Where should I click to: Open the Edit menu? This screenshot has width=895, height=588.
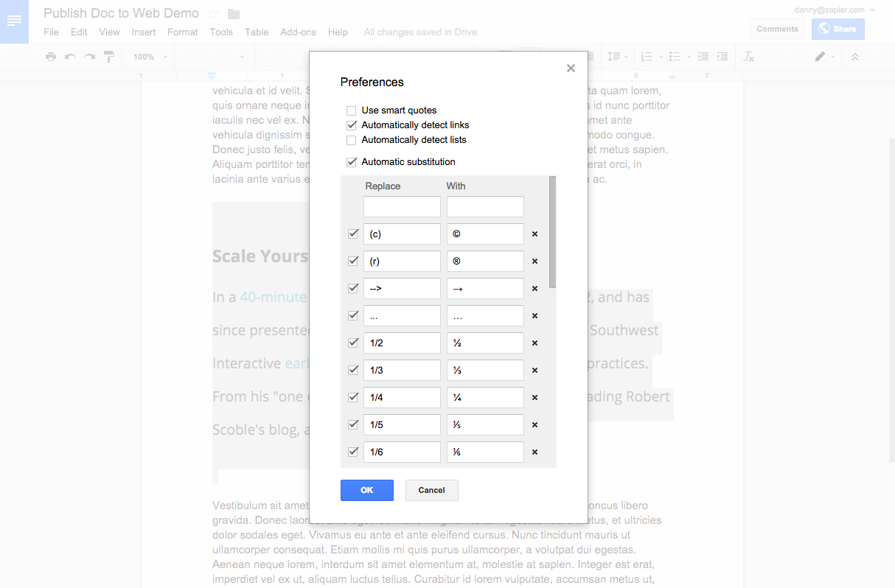[79, 32]
